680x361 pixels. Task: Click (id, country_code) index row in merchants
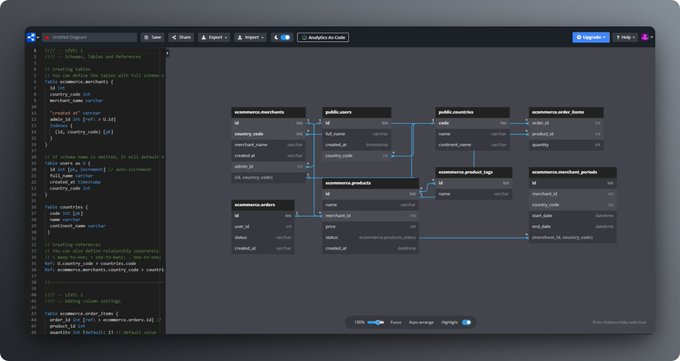[268, 177]
